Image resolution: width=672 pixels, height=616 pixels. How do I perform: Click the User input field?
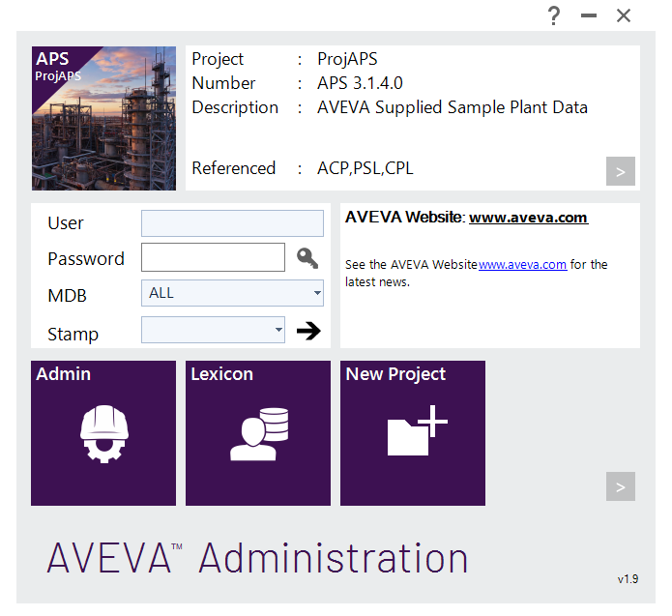(232, 223)
